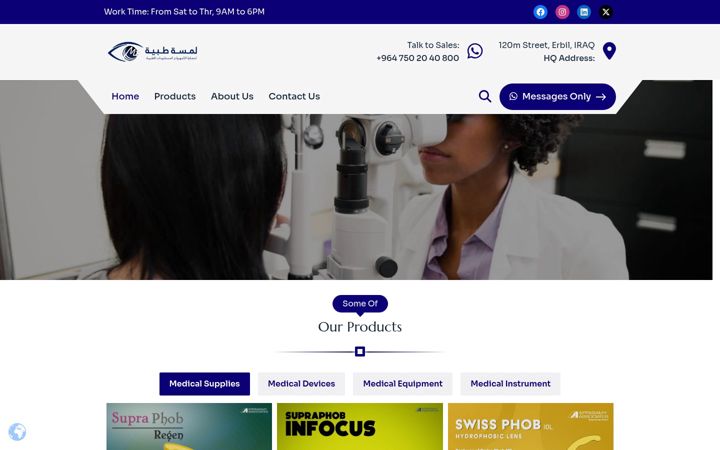Image resolution: width=720 pixels, height=450 pixels.
Task: Open the LinkedIn social icon
Action: [584, 12]
